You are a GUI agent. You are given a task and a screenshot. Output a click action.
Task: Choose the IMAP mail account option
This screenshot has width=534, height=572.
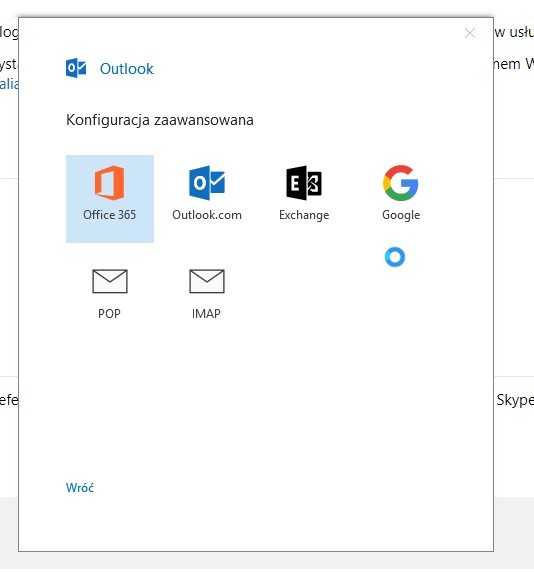(207, 294)
